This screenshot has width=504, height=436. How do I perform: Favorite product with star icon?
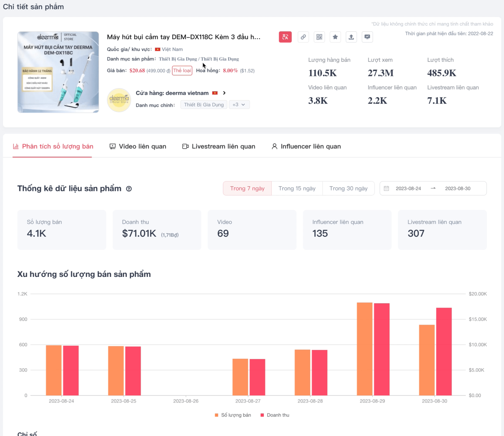[x=335, y=37]
